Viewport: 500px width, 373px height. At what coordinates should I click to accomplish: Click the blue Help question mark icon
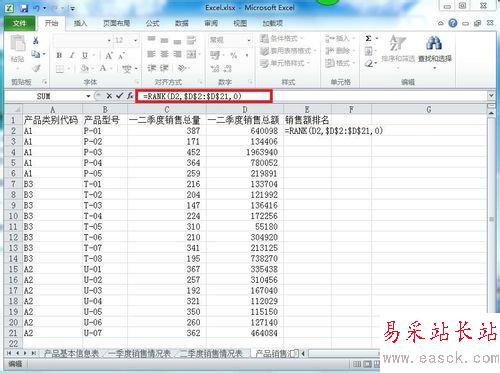[453, 23]
